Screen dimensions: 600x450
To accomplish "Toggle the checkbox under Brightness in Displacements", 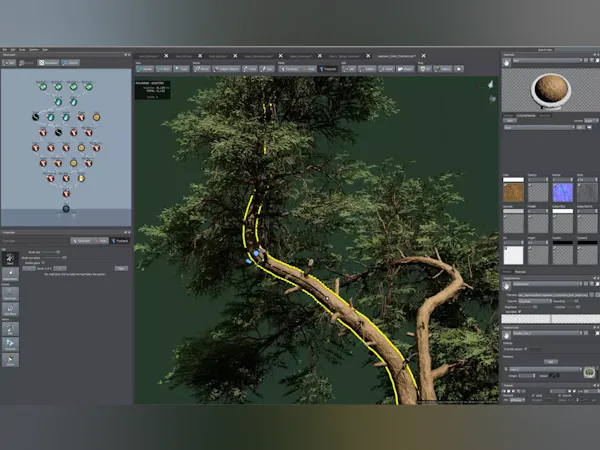I will (x=519, y=312).
